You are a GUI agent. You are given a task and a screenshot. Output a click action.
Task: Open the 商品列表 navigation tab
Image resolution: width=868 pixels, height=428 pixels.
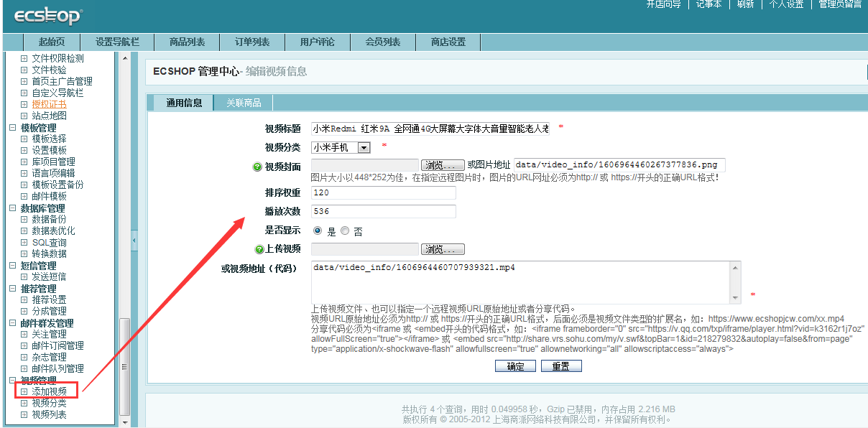click(x=187, y=42)
